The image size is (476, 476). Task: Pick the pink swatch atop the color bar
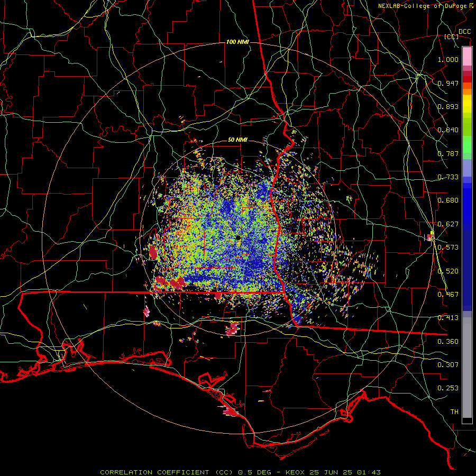pyautogui.click(x=467, y=57)
